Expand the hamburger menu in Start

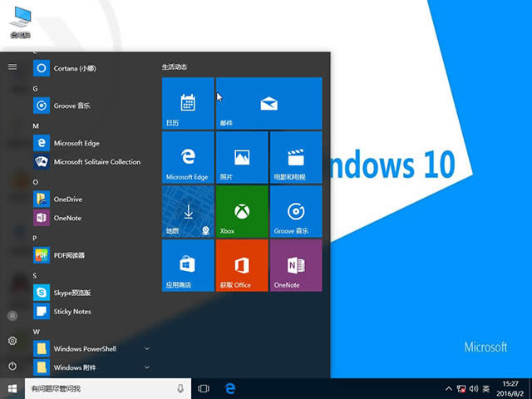(12, 66)
